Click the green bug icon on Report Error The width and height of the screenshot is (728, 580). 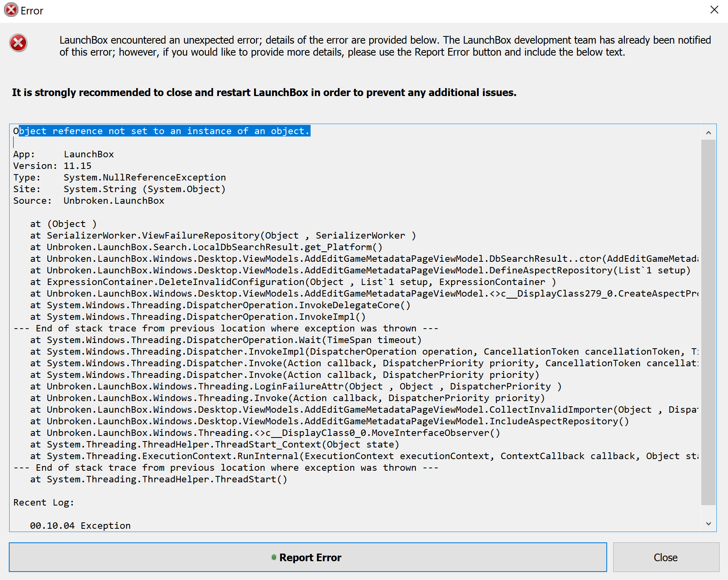click(274, 557)
